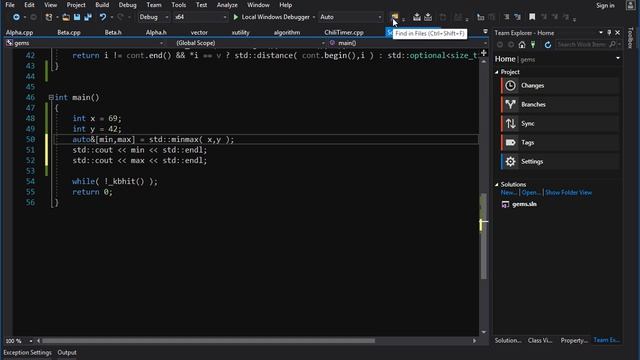Click the vertical scrollbar thumb in the editor
This screenshot has height=360, width=640.
[484, 236]
